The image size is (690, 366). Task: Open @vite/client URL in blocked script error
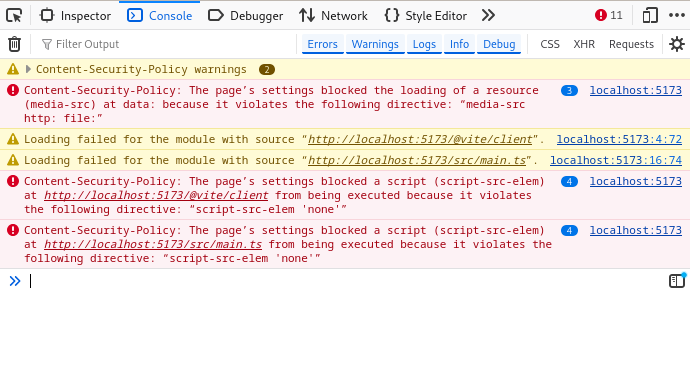(156, 195)
